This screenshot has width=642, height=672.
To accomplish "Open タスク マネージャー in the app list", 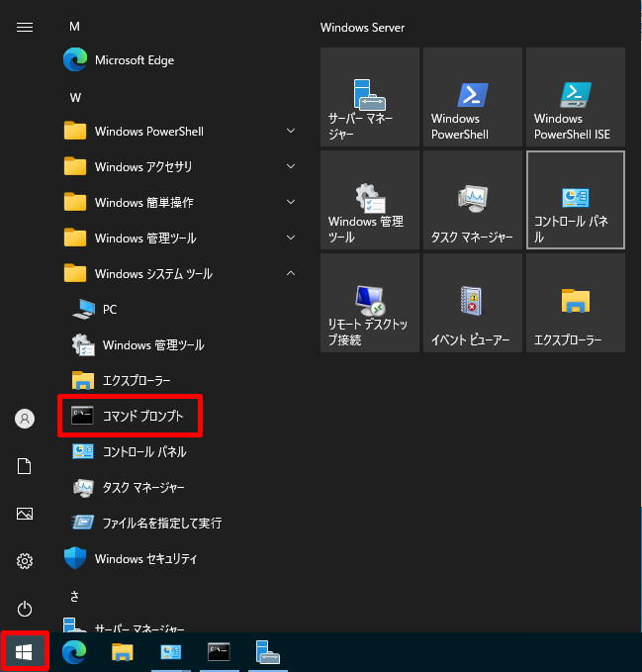I will (x=128, y=487).
